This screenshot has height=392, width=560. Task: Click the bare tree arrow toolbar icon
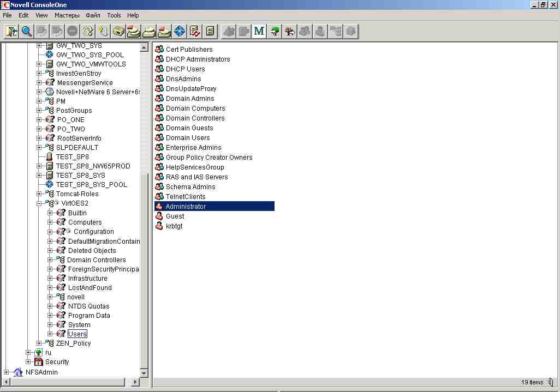coord(290,32)
